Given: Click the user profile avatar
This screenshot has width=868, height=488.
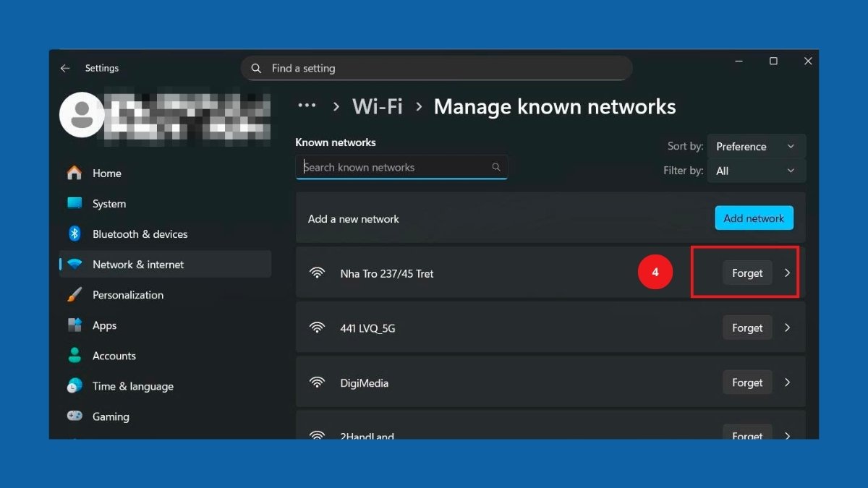Looking at the screenshot, I should (82, 114).
